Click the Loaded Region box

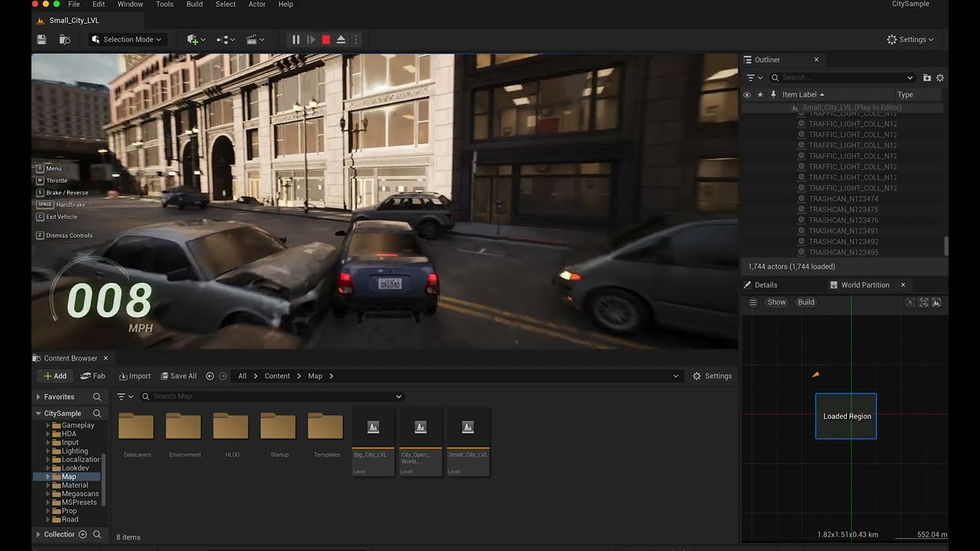(846, 416)
